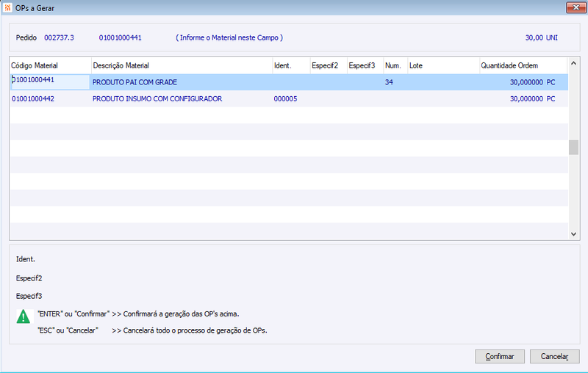Click the Num. column header
The height and width of the screenshot is (373, 588).
pyautogui.click(x=395, y=65)
